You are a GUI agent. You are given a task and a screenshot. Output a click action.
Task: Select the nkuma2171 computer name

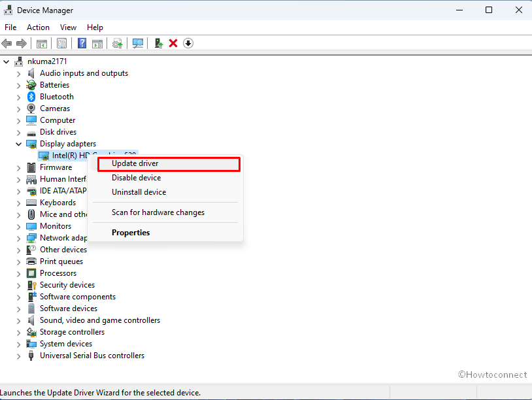(47, 61)
